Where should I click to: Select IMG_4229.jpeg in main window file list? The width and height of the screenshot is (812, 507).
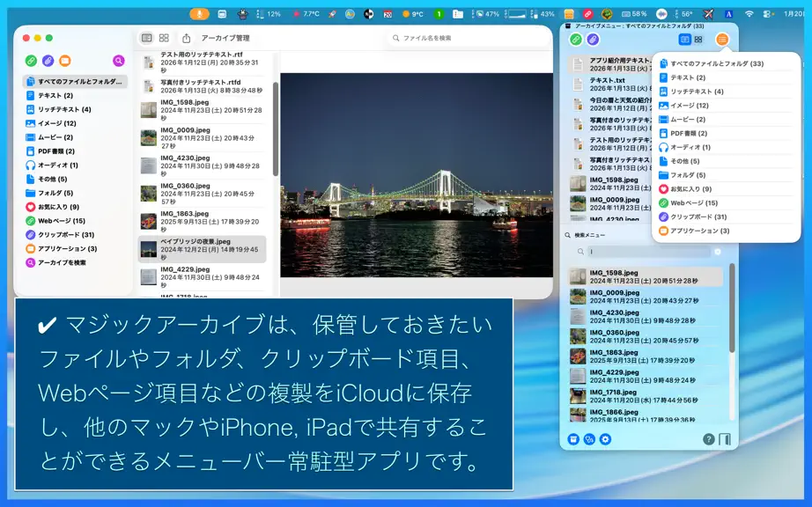pyautogui.click(x=202, y=277)
